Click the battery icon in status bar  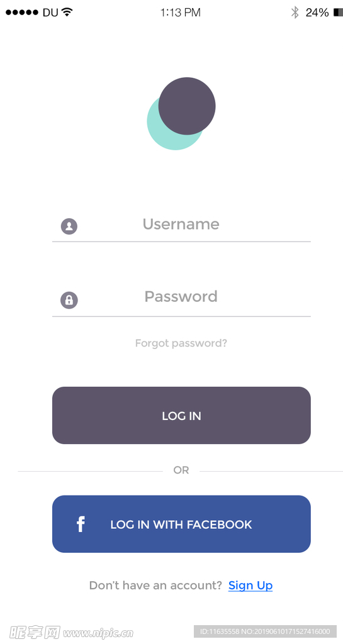[x=338, y=13]
